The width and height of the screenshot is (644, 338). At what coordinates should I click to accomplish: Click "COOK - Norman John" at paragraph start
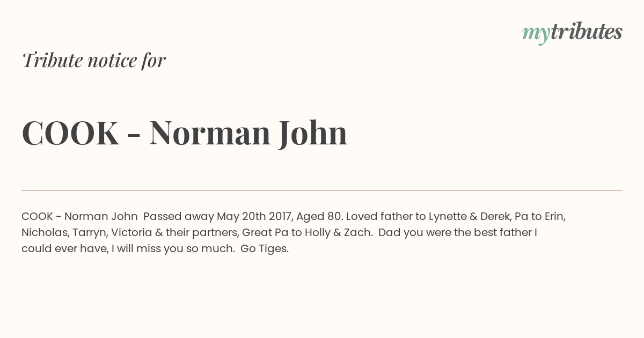tap(79, 217)
